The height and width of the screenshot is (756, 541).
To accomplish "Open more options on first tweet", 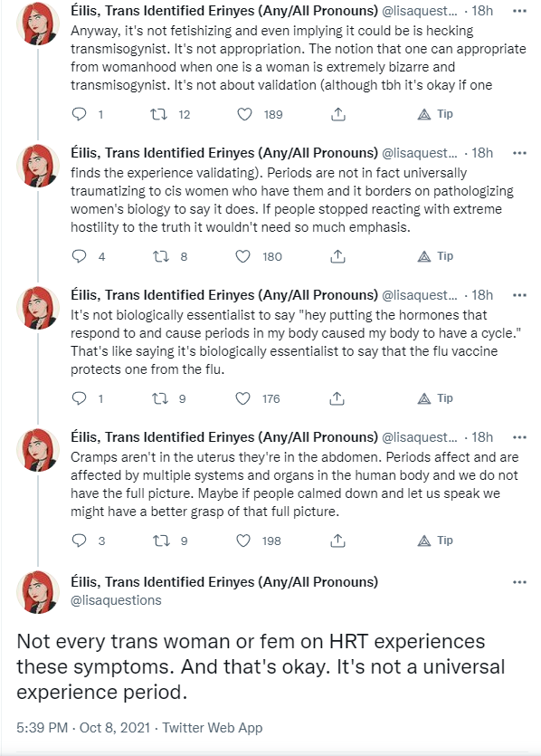I will click(519, 11).
